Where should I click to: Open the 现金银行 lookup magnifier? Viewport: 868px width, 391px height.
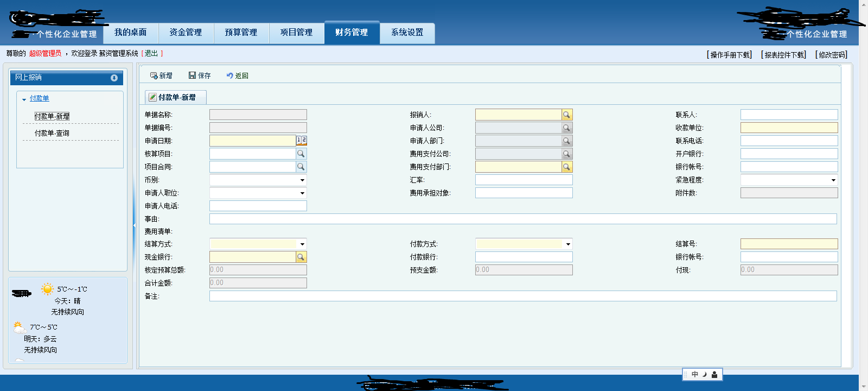pyautogui.click(x=301, y=257)
